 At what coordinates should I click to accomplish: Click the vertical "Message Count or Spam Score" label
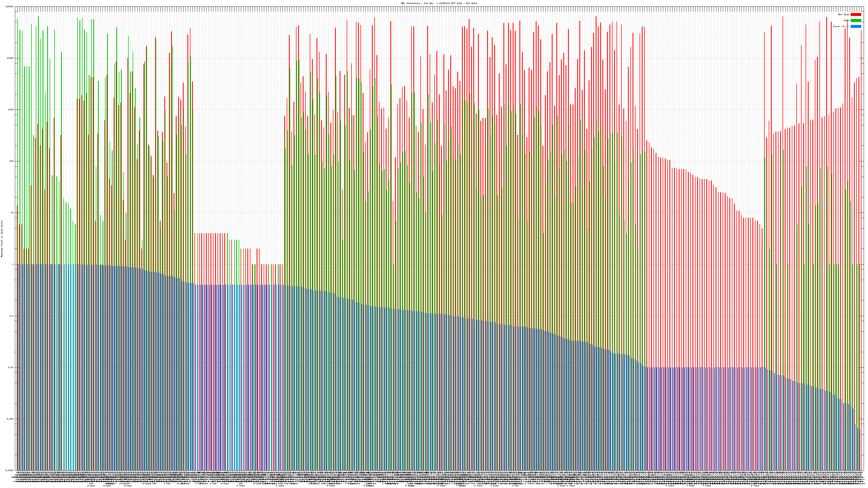click(2, 239)
